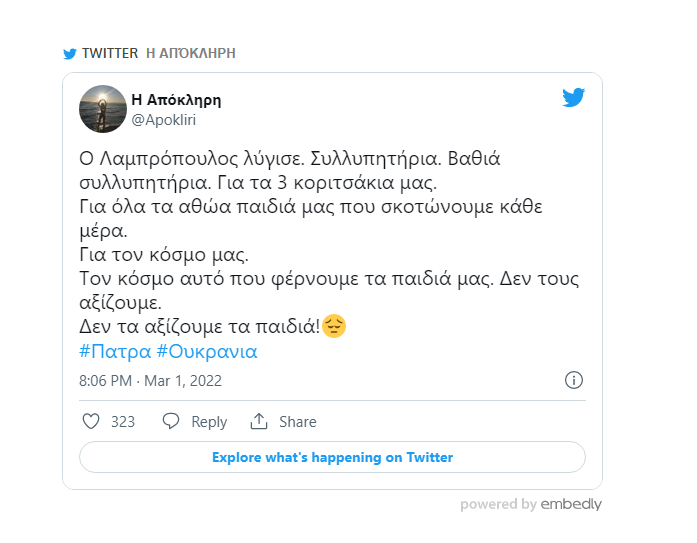Click the small Twitter bird beside TWITTER header
This screenshot has height=543, width=697.
coord(70,54)
